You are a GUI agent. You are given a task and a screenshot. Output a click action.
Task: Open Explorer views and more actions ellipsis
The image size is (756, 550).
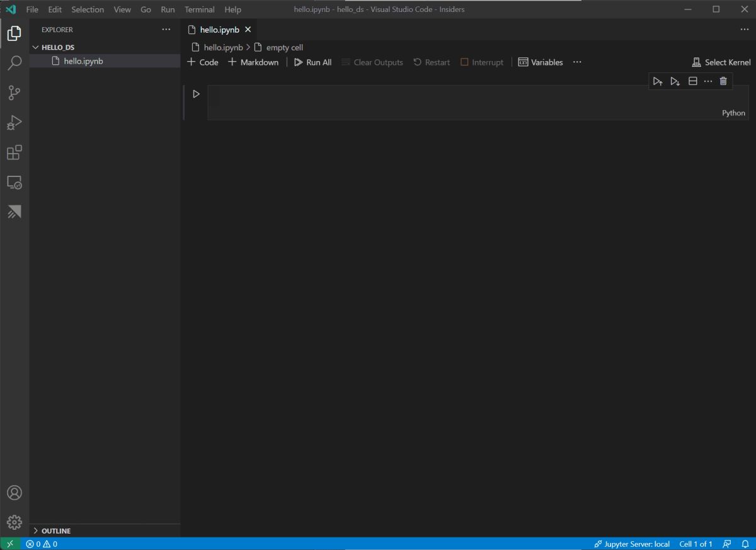pos(166,30)
